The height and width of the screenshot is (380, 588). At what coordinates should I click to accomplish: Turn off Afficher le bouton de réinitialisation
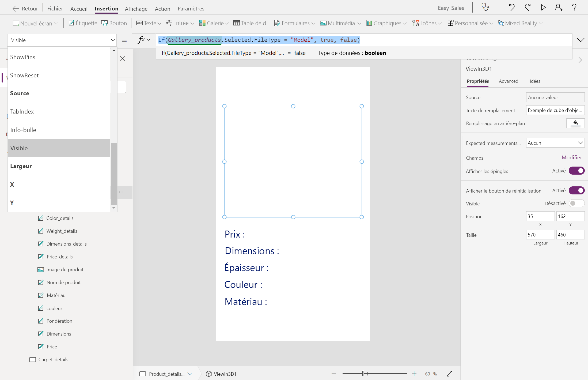click(577, 190)
